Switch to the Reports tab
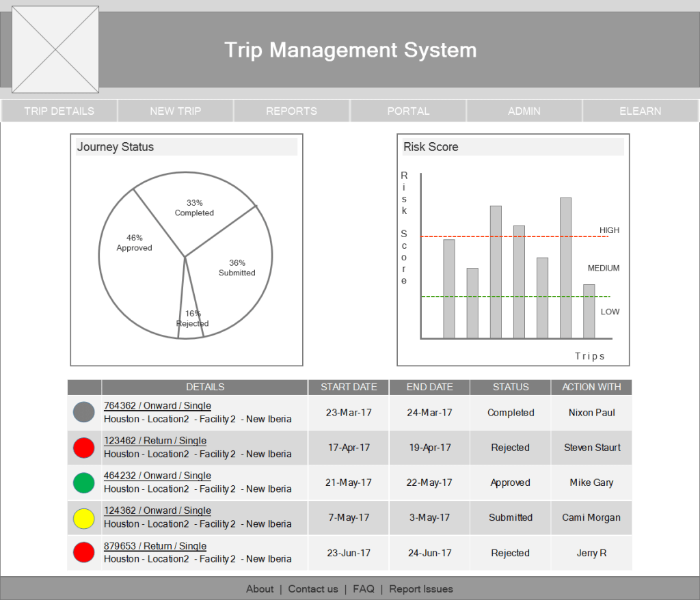The width and height of the screenshot is (700, 600). pos(292,111)
